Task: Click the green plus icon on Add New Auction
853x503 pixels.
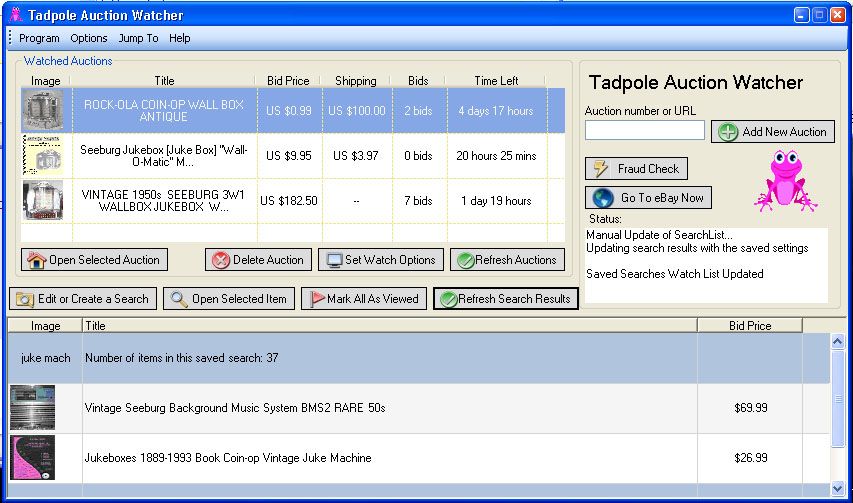Action: [x=728, y=132]
